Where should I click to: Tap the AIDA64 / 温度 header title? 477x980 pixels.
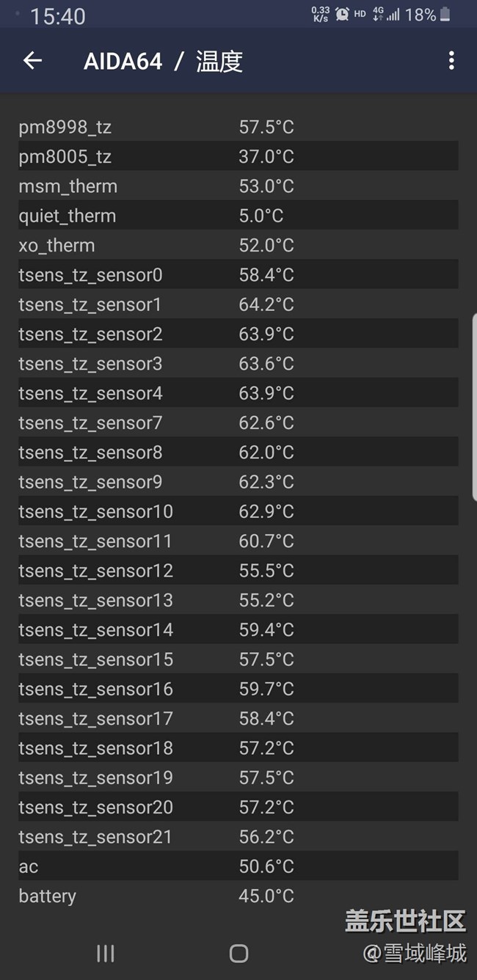click(163, 62)
